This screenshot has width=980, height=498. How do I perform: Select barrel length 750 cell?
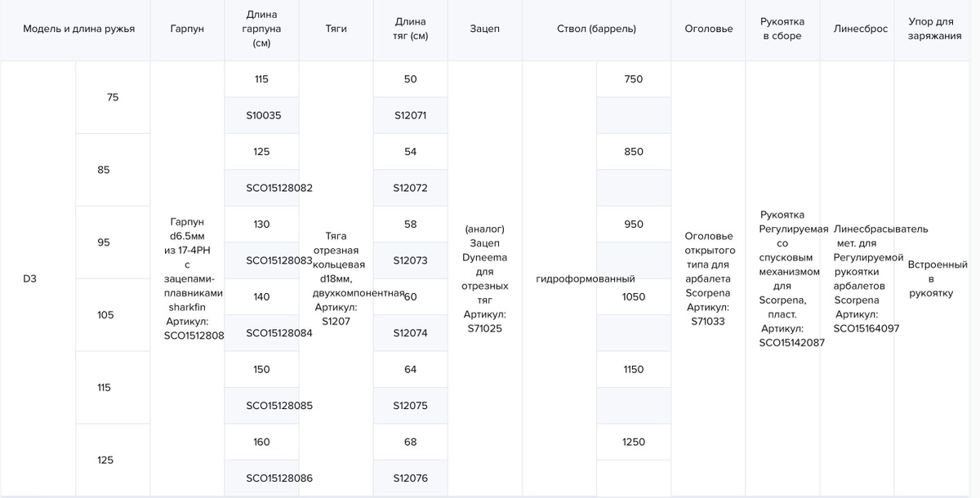point(634,79)
